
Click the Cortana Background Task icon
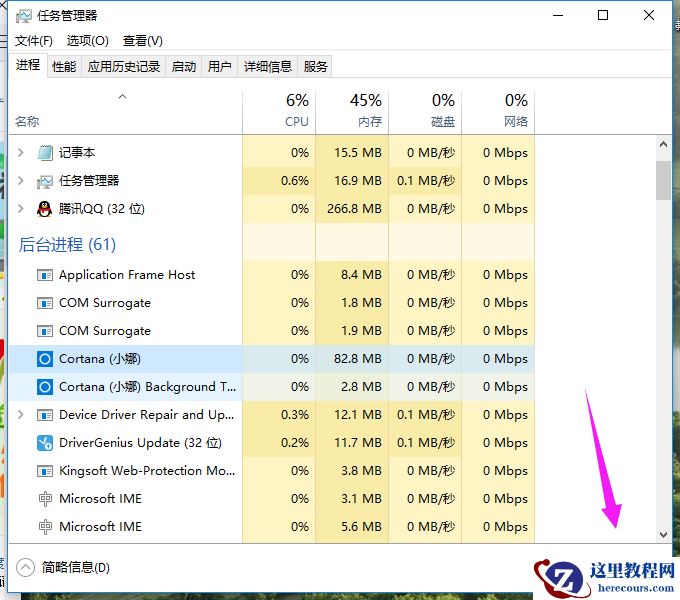click(x=45, y=387)
